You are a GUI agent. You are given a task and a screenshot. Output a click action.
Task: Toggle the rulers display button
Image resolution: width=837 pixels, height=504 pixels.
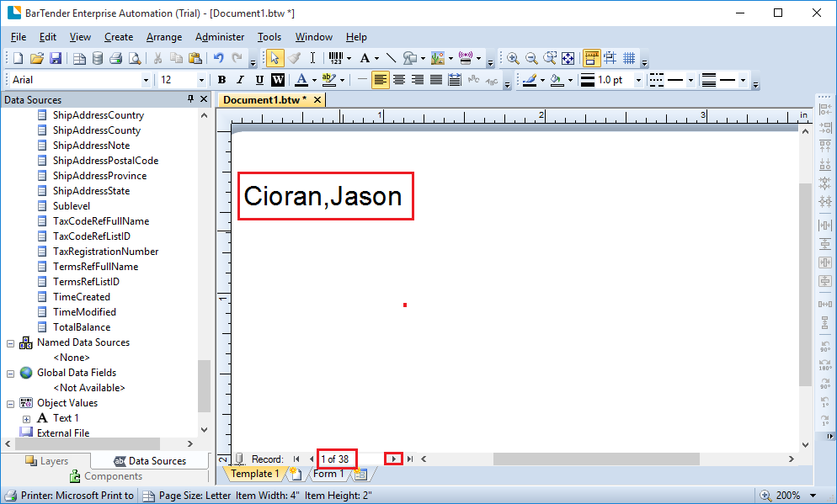click(591, 58)
